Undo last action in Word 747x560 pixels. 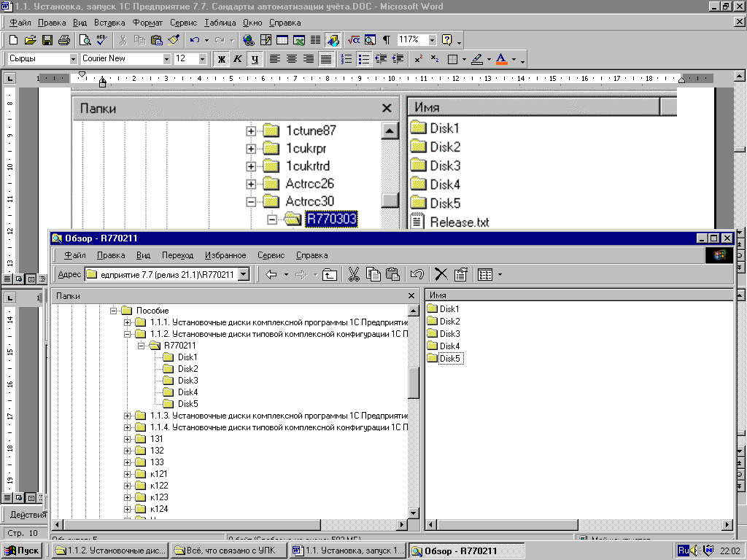pyautogui.click(x=194, y=40)
